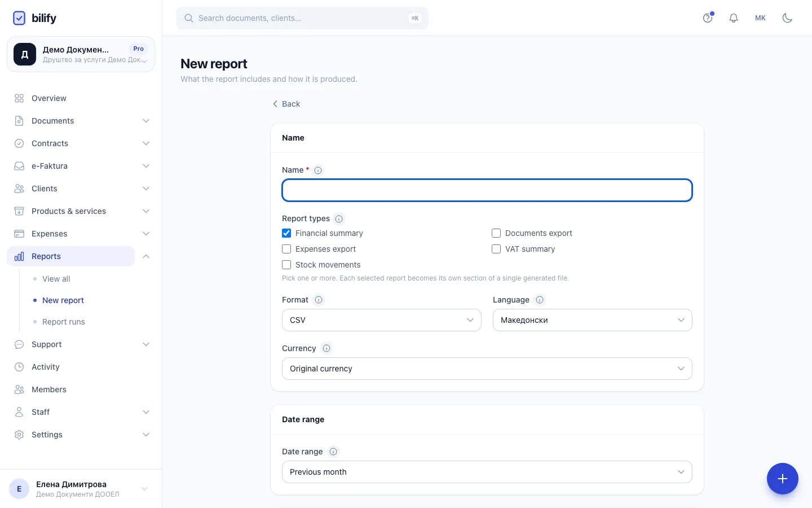The width and height of the screenshot is (812, 508).
Task: Show info tooltip next to Name label
Action: click(x=318, y=170)
